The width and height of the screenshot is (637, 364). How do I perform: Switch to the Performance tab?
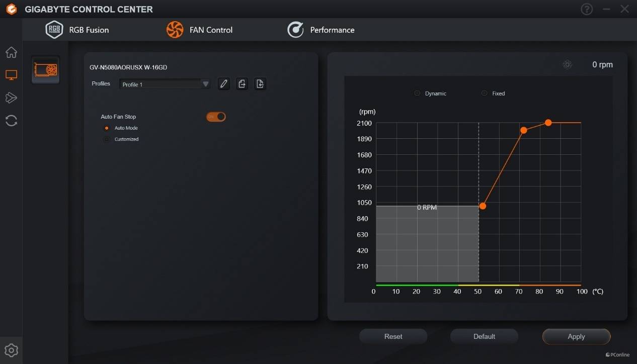coord(321,30)
